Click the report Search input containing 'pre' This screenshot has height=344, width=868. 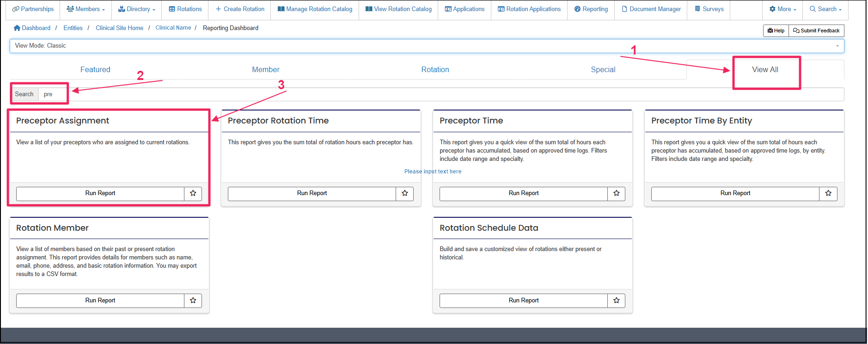[441, 94]
